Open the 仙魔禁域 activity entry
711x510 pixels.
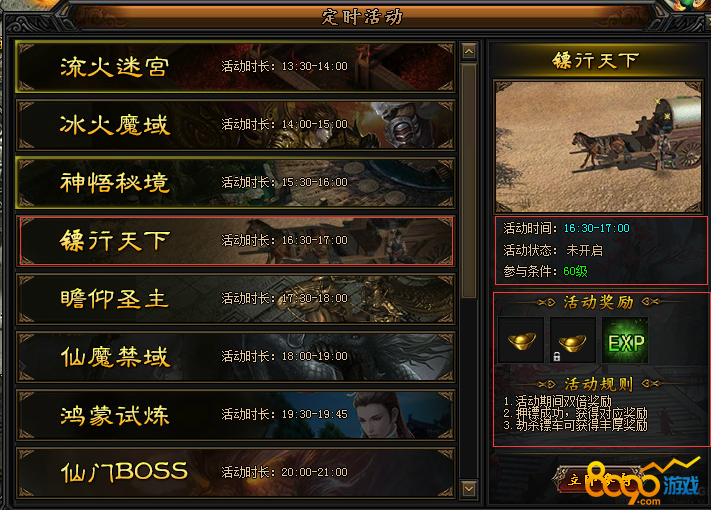[235, 357]
